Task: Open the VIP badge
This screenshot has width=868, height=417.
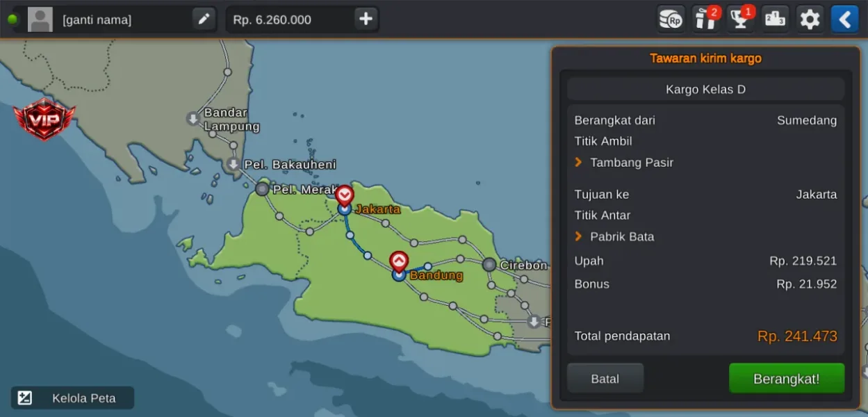Action: 44,119
